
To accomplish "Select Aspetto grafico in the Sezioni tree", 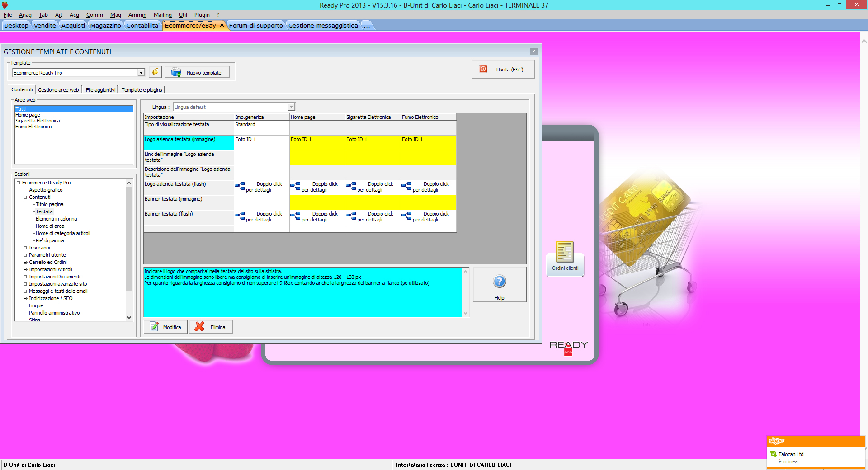I will click(x=46, y=190).
